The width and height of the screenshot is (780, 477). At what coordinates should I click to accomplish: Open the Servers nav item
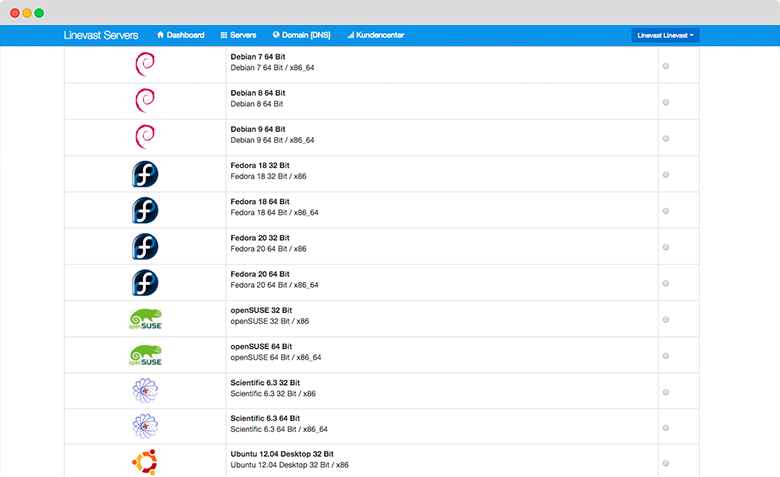pos(238,35)
